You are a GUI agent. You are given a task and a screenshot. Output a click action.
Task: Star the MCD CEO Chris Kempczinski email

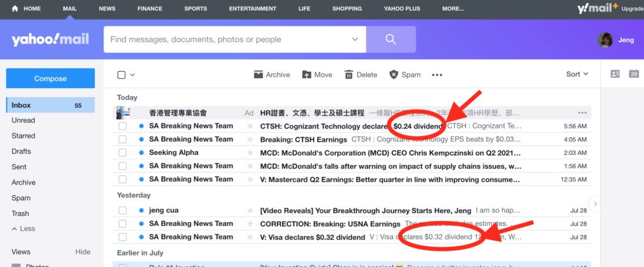250,152
